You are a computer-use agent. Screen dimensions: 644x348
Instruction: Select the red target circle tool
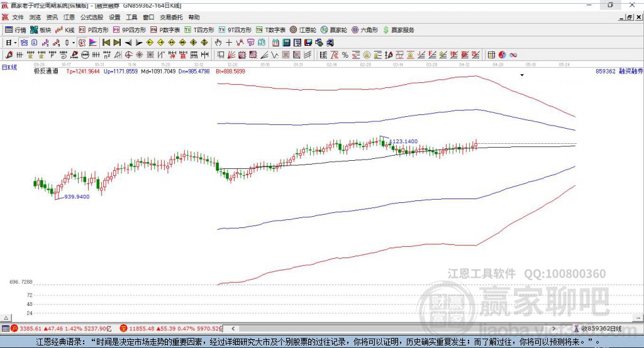point(128,55)
